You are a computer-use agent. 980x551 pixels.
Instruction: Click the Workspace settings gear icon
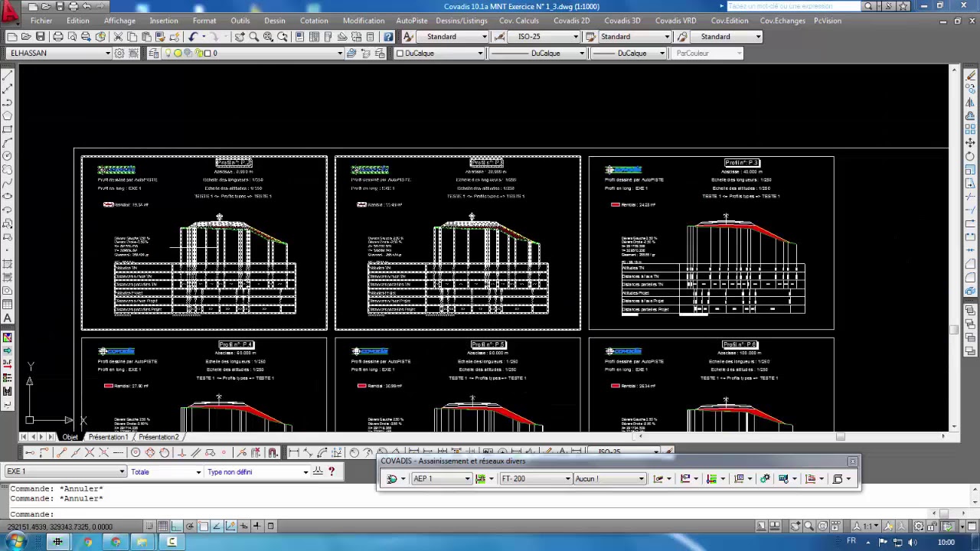click(x=119, y=53)
